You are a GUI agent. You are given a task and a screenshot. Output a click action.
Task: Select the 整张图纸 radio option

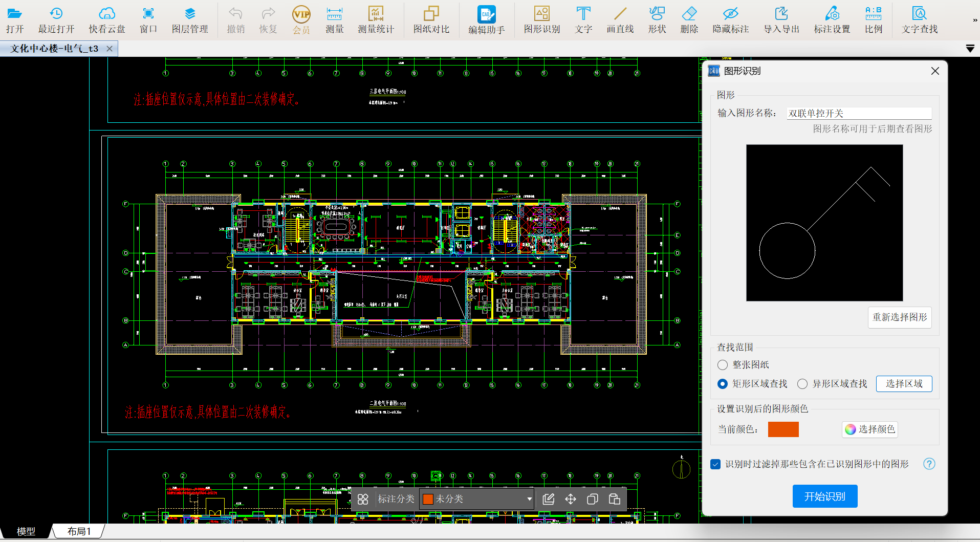(723, 365)
